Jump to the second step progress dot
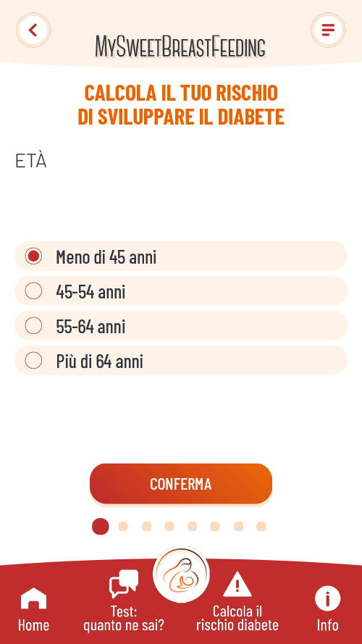Screen dimensions: 362x644 pos(123,527)
